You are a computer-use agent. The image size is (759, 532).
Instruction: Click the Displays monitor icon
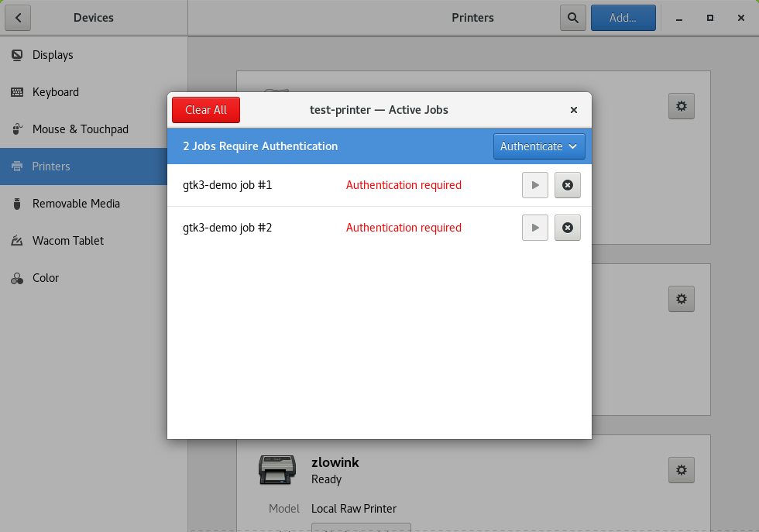pos(17,55)
